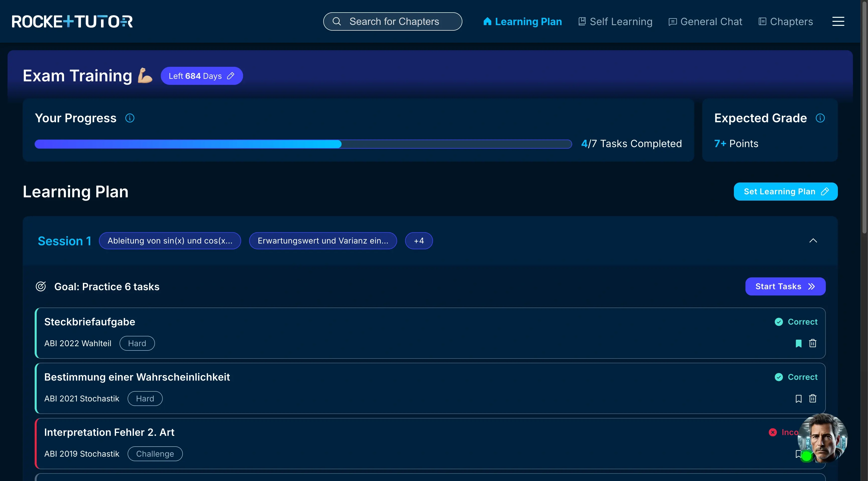Click the ABI 2022 Wahlteil label

pos(78,343)
